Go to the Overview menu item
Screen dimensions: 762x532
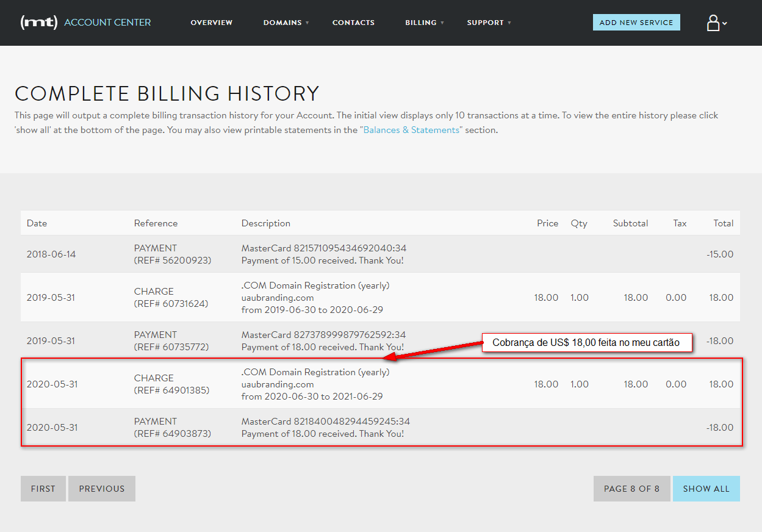212,23
